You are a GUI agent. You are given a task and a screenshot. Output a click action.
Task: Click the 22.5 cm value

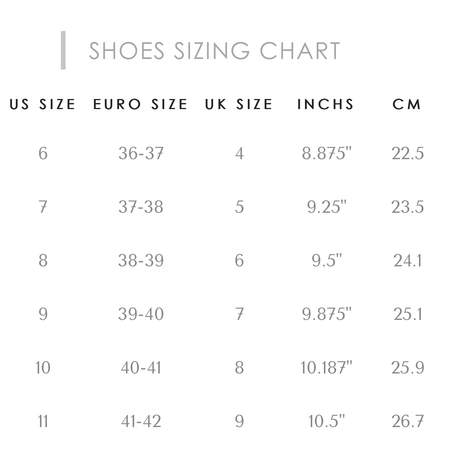pyautogui.click(x=407, y=153)
